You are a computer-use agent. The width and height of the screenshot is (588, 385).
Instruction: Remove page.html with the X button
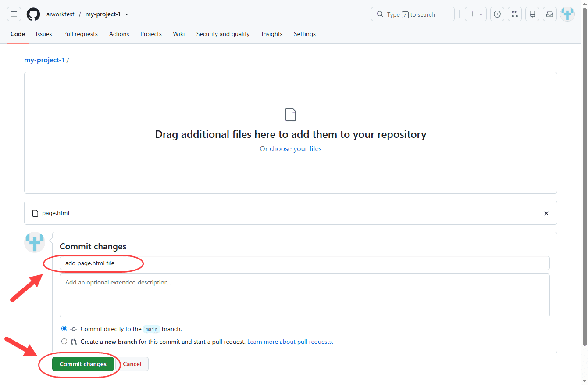point(546,213)
